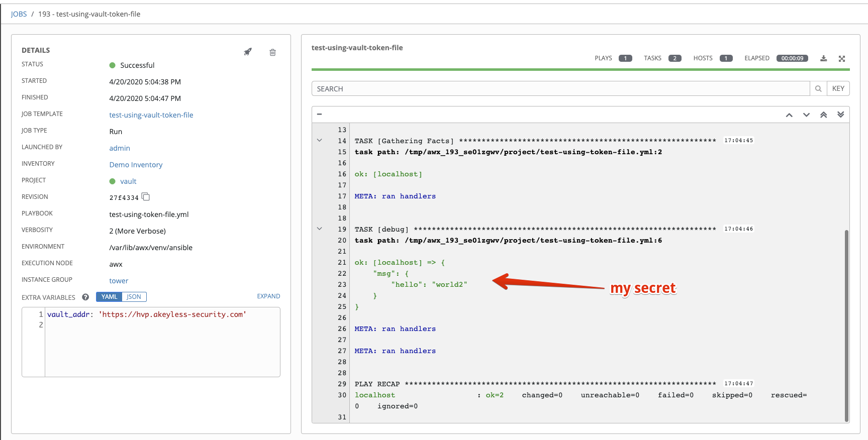Click the relaunch job rocket icon
Viewport: 868px width, 440px height.
tap(248, 52)
